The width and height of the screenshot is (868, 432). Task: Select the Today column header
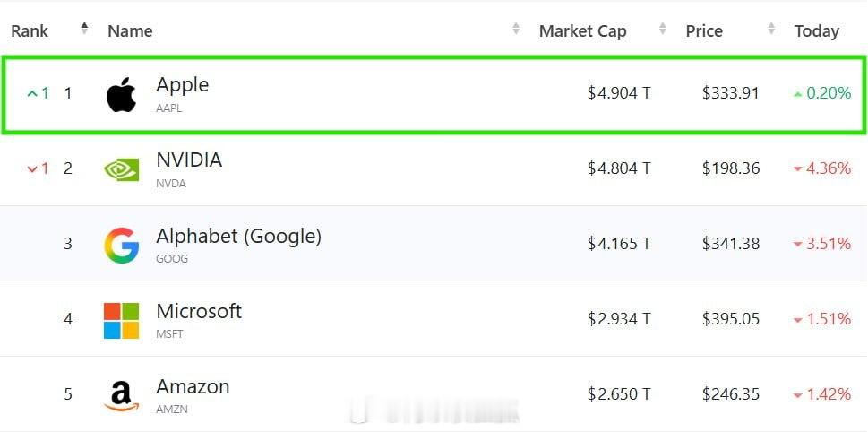point(817,31)
